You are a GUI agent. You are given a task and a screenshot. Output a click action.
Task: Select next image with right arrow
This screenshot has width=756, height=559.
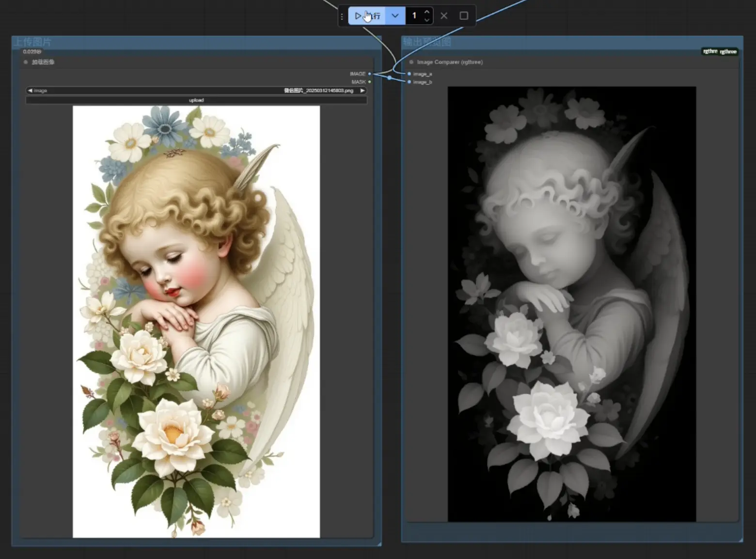click(x=362, y=91)
